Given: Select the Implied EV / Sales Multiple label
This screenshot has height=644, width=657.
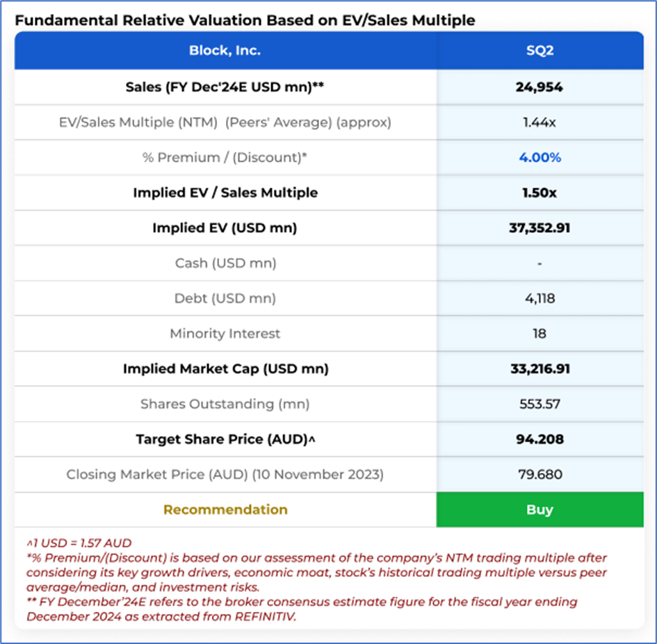Looking at the screenshot, I should (x=225, y=192).
